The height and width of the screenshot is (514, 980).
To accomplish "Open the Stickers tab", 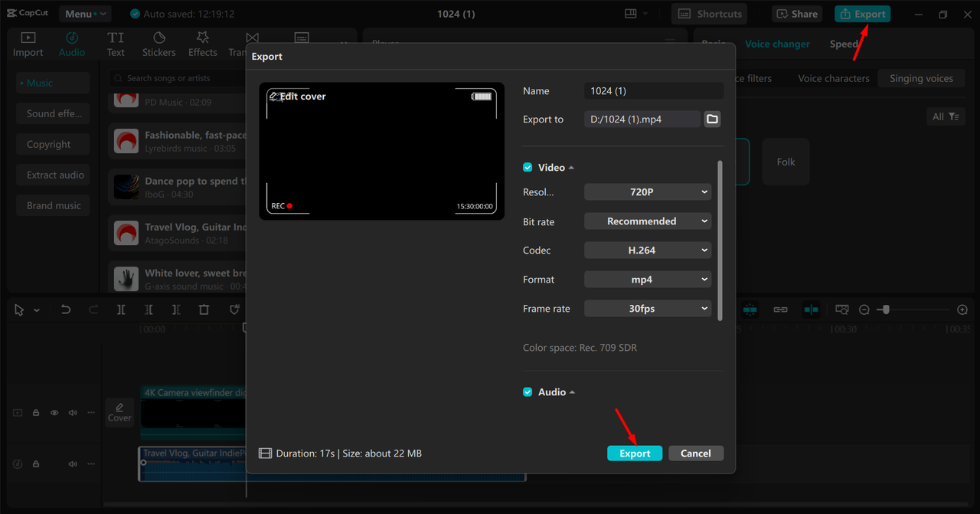I will coord(159,44).
